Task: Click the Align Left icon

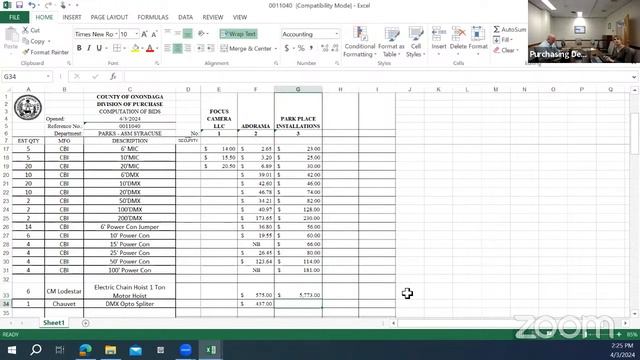Action: click(167, 48)
